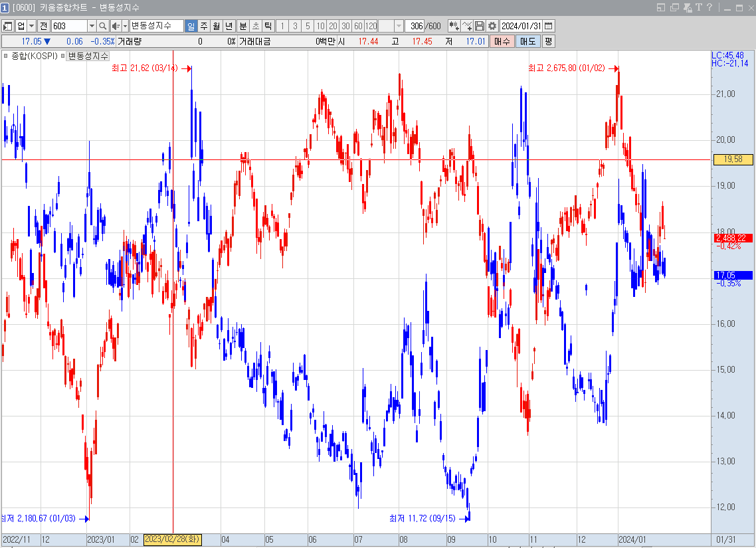Click the 17.05 blue price label on axis
The image size is (756, 548).
tap(733, 275)
